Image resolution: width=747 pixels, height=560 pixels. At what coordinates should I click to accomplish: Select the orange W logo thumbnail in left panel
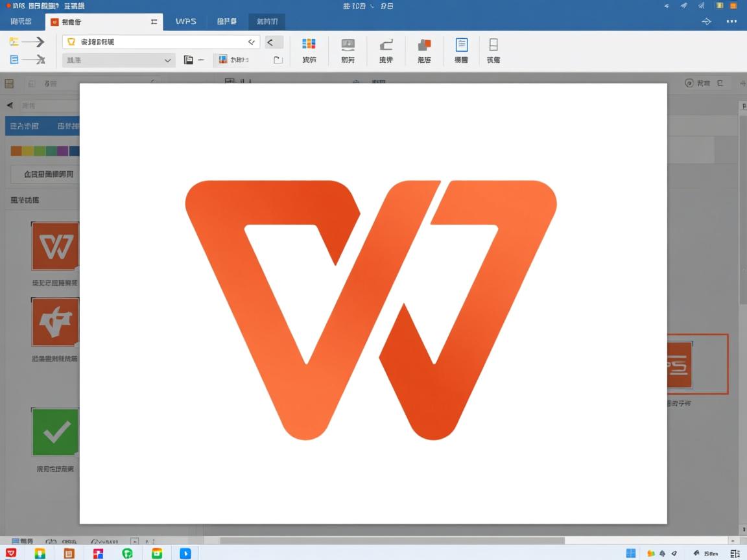55,246
